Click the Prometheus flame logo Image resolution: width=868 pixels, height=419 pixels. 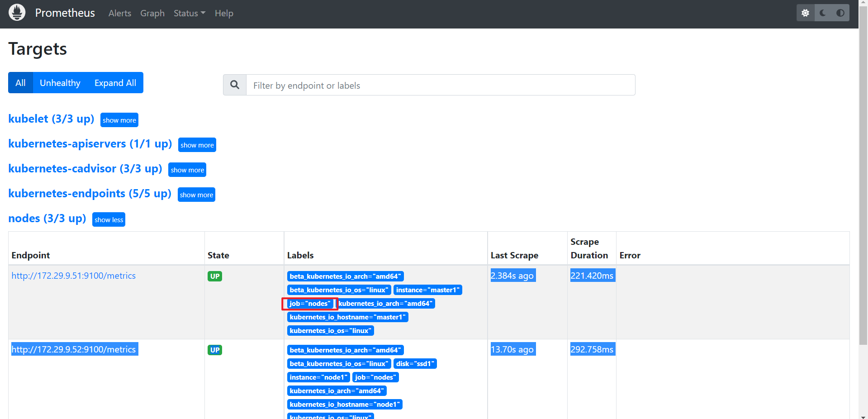coord(17,13)
